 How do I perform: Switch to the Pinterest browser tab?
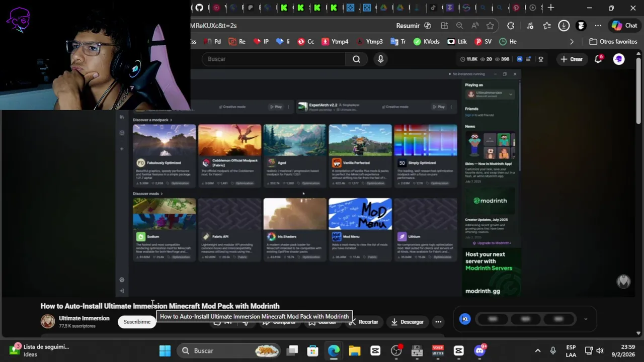(x=516, y=8)
